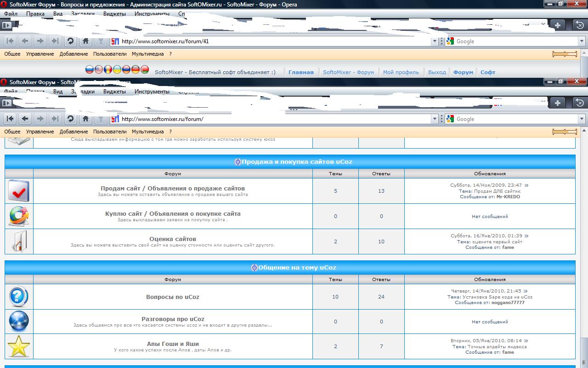Open the Виджеты menu in the forum/41 window
This screenshot has width=588, height=368.
click(114, 14)
